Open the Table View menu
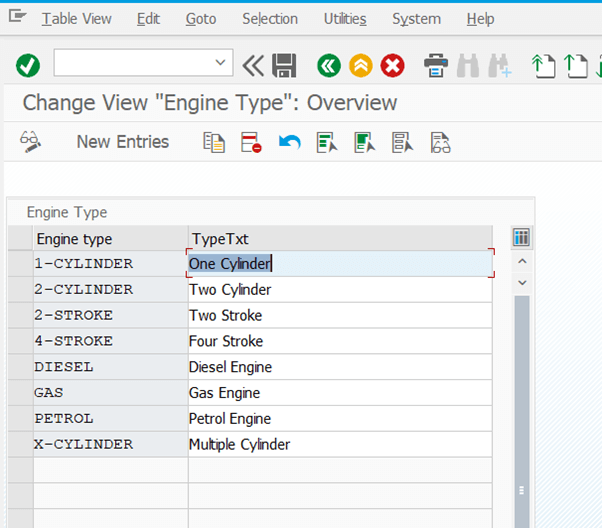The image size is (602, 528). tap(76, 19)
